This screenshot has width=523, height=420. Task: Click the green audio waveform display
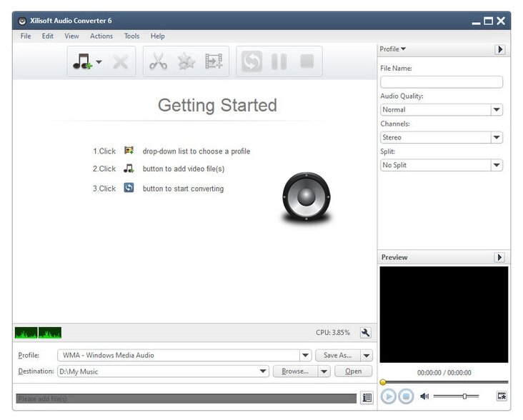[38, 333]
